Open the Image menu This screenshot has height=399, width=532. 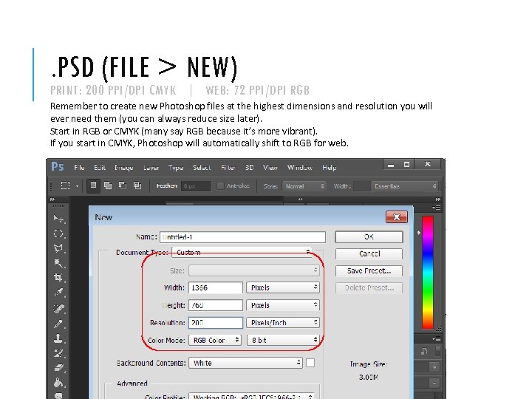point(124,168)
